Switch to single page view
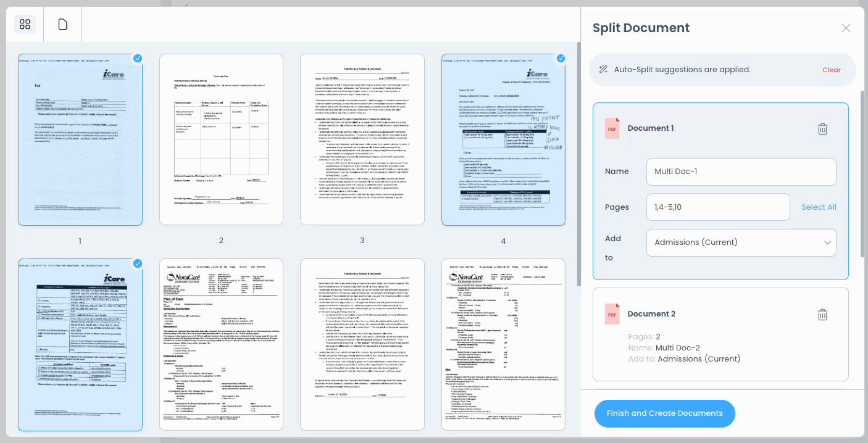Image resolution: width=868 pixels, height=443 pixels. pyautogui.click(x=63, y=24)
